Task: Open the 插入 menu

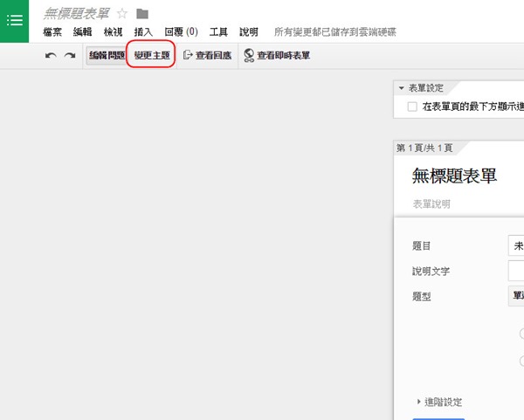Action: 143,32
